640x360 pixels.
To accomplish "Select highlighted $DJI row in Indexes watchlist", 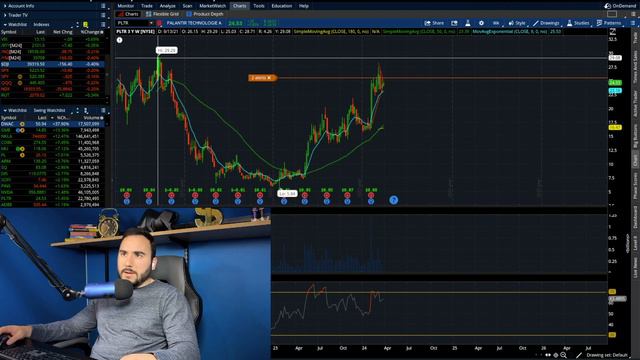I will pyautogui.click(x=52, y=64).
